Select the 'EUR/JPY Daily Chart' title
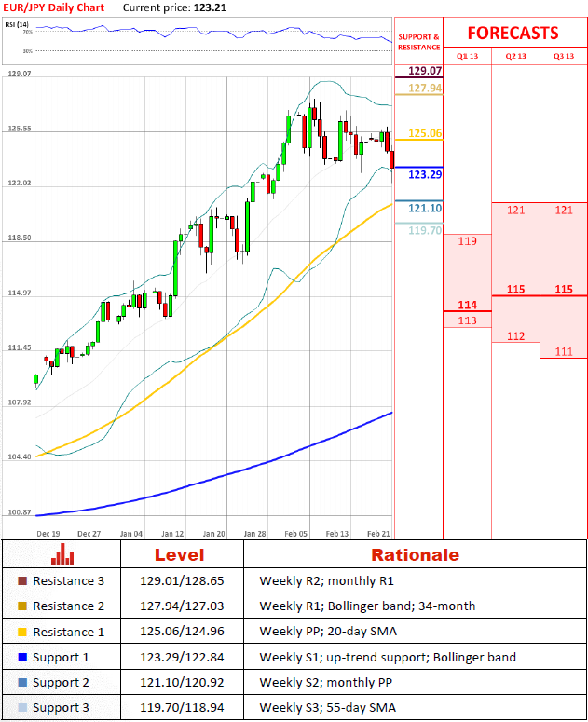The width and height of the screenshot is (588, 722). 54,7
